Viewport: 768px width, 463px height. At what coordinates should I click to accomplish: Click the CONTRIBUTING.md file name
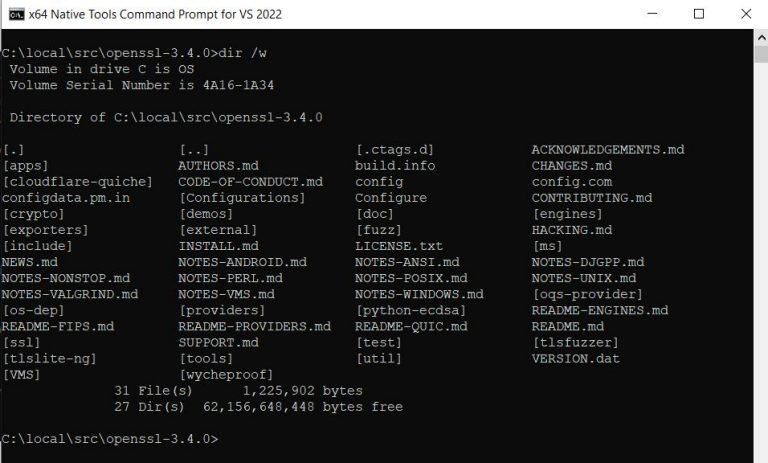pyautogui.click(x=591, y=197)
